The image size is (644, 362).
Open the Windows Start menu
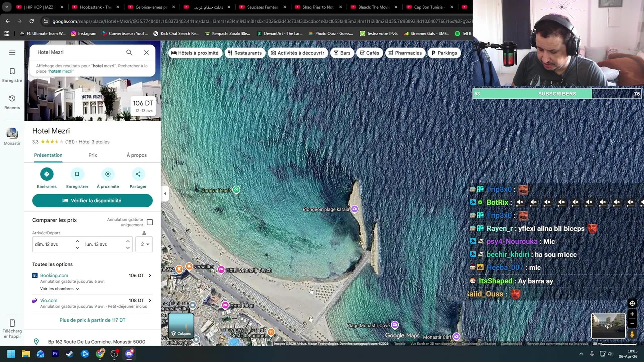coord(11,354)
